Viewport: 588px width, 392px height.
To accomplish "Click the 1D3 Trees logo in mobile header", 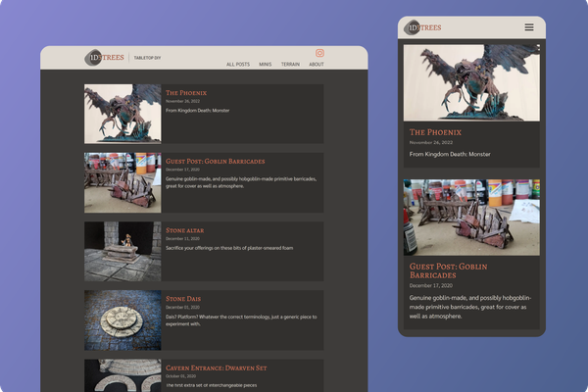I will [x=422, y=27].
